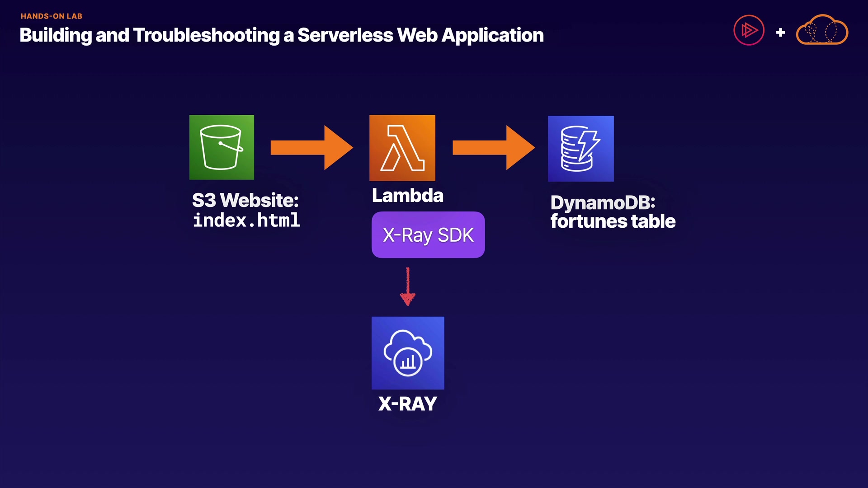Click the arrow from Lambda to DynamoDB
Screen dimensions: 868x488
(493, 148)
